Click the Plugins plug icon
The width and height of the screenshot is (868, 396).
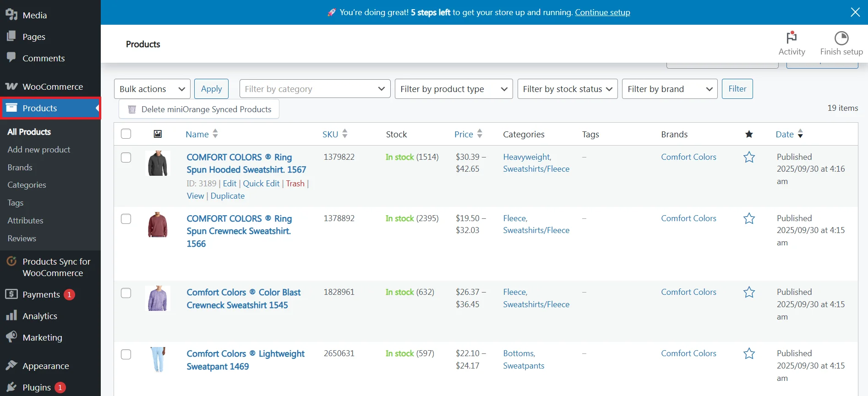[x=11, y=387]
